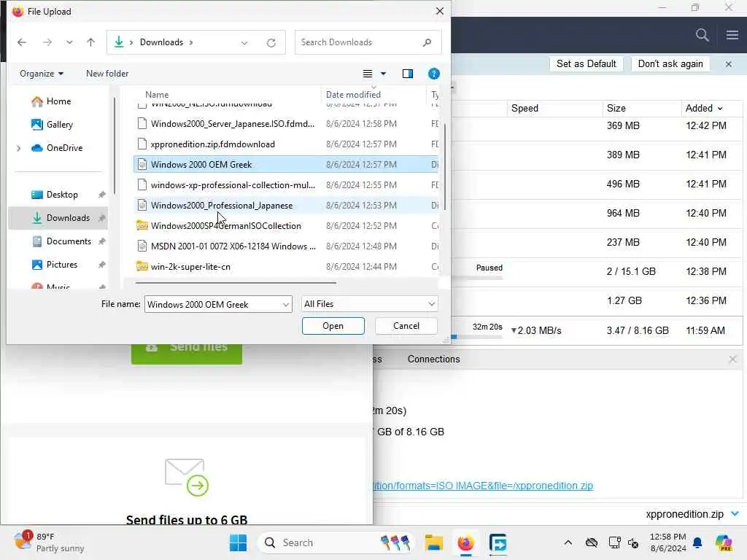
Task: Click Don't ask again button
Action: [x=670, y=64]
